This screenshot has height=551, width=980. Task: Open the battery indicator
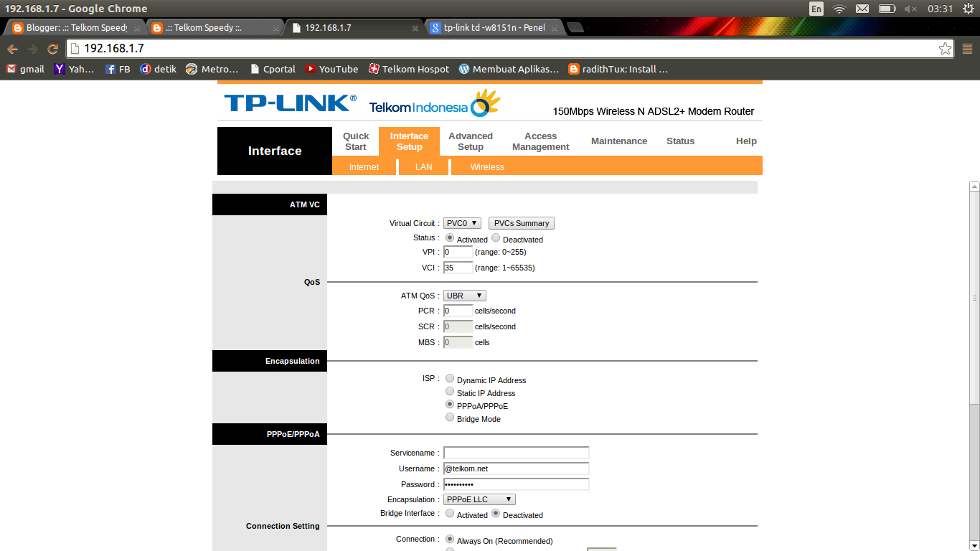(x=887, y=9)
